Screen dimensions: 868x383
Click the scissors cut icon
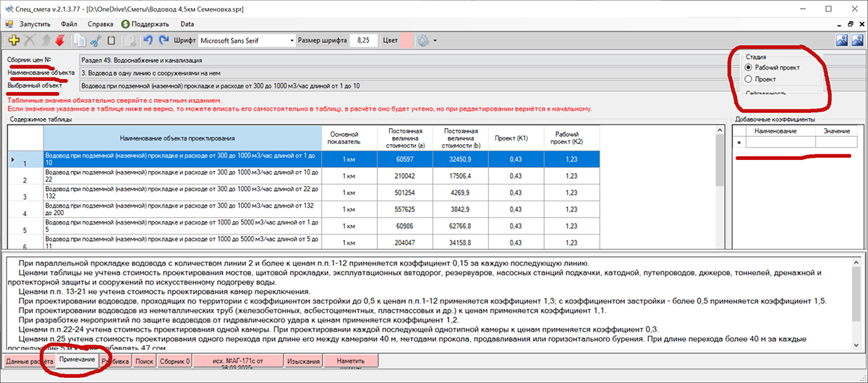pyautogui.click(x=95, y=40)
